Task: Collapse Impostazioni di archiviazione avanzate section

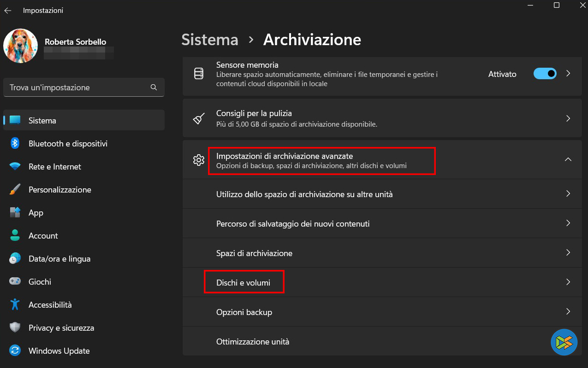Action: [x=568, y=159]
